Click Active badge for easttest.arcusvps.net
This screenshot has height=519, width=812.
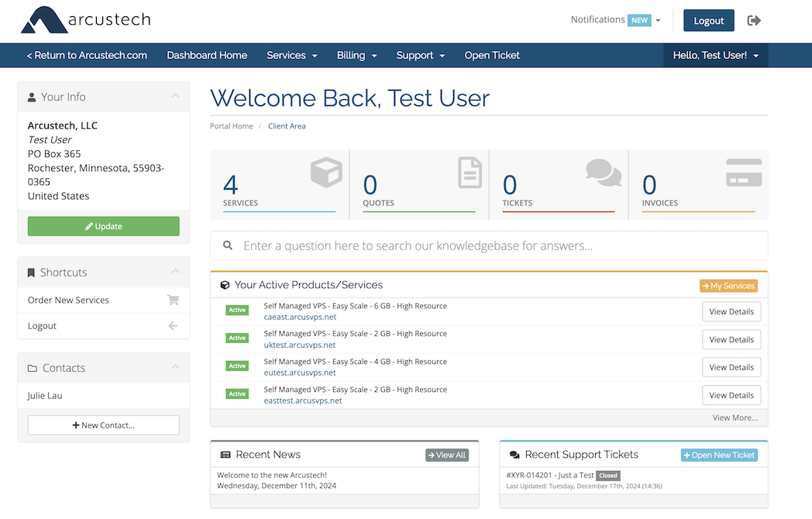237,394
